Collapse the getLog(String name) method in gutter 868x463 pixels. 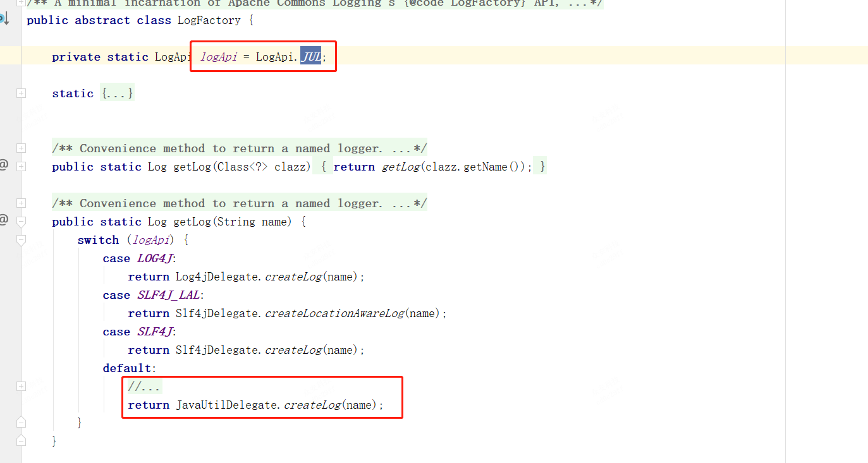21,222
